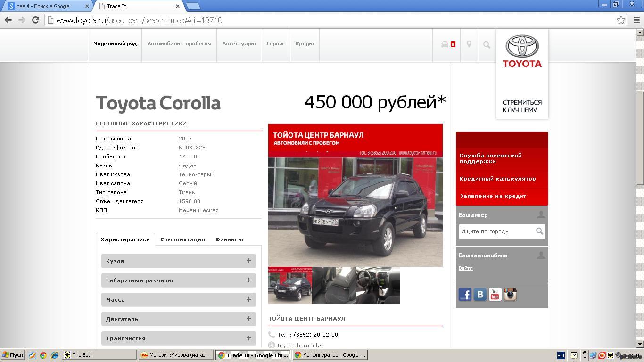Open Магазин:Кирова taskbar window
Viewport: 644px width, 362px height.
point(176,355)
